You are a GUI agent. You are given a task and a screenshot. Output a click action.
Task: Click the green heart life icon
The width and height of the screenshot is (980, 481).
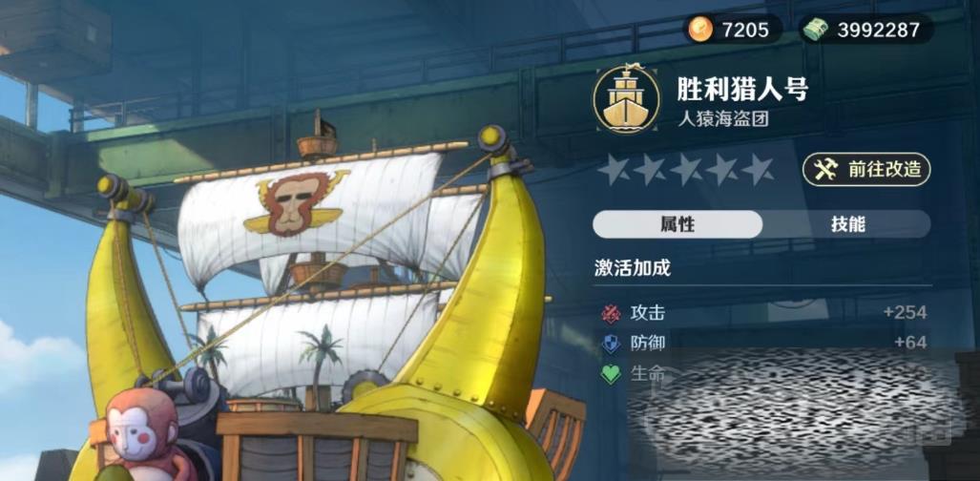tap(611, 374)
